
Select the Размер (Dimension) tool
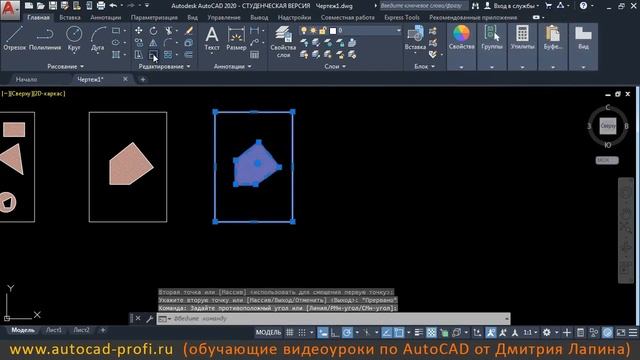point(236,39)
